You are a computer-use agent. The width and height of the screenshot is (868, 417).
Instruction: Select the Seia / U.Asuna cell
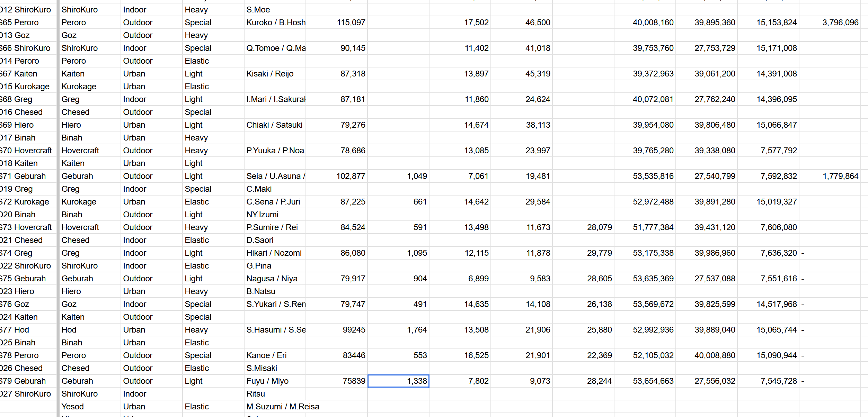tap(275, 176)
